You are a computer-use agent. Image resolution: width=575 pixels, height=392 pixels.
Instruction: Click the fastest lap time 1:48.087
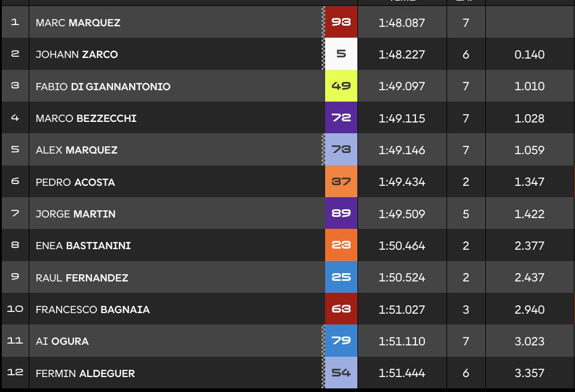[x=402, y=23]
